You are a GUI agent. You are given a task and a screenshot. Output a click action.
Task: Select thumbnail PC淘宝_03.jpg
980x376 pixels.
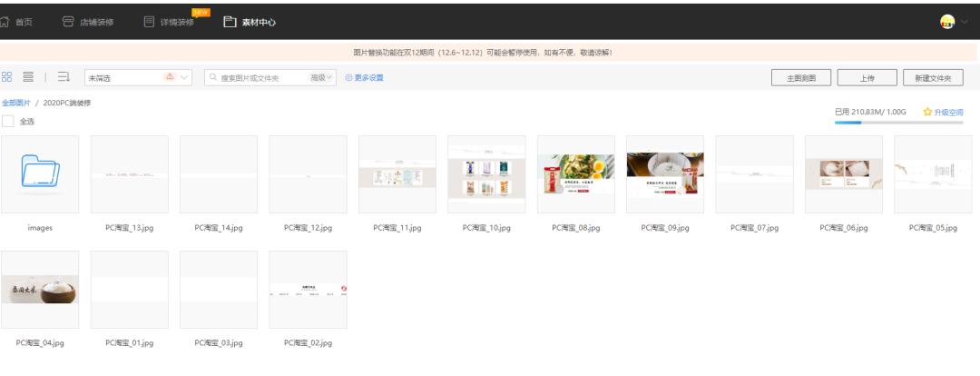tap(219, 290)
